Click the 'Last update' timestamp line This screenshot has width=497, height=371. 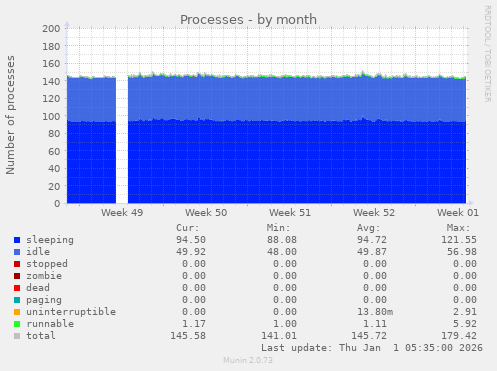point(372,348)
